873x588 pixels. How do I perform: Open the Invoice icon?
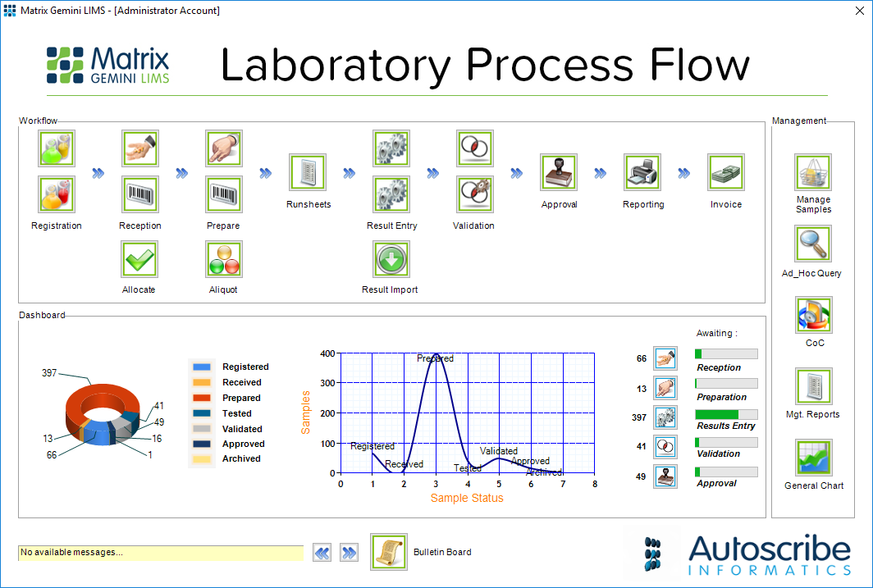725,172
